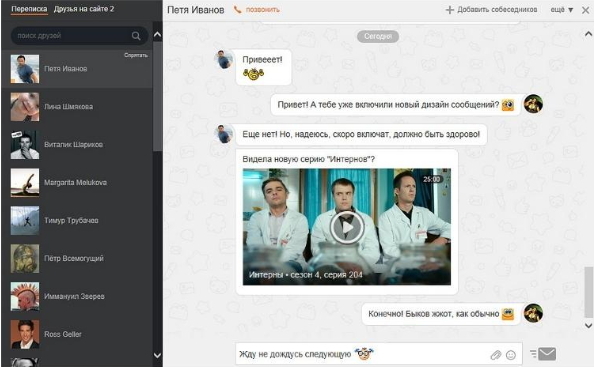
Task: Send message with the envelope icon
Action: (x=548, y=354)
